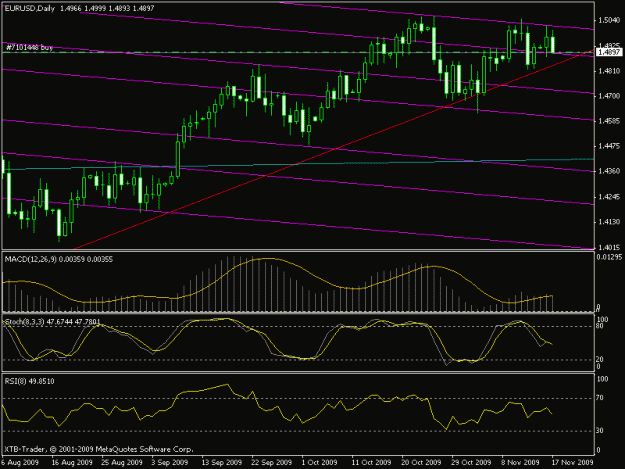This screenshot has height=469, width=625.
Task: Click the 80 level on Stochastic scale
Action: click(600, 326)
